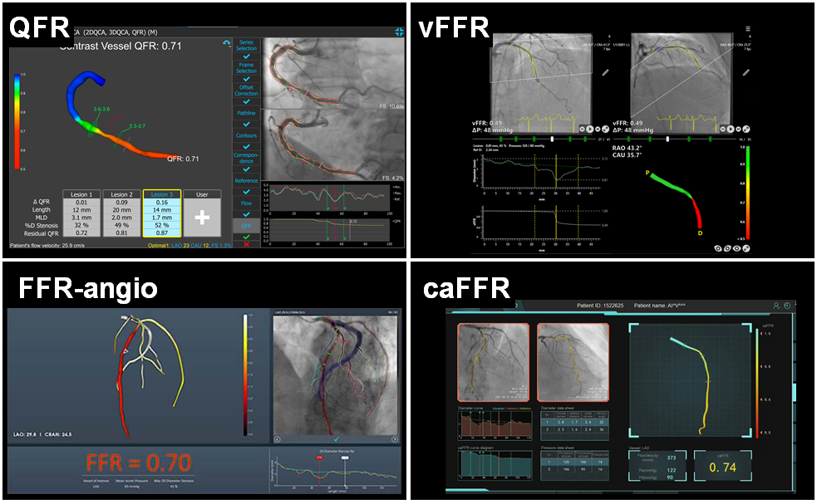The width and height of the screenshot is (817, 504).
Task: Click the blue crosshair icon atop QFR window
Action: click(400, 32)
